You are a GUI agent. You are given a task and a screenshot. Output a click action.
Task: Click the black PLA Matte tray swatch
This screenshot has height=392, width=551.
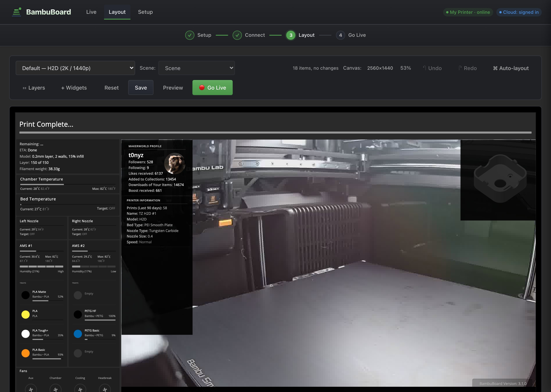click(x=26, y=295)
